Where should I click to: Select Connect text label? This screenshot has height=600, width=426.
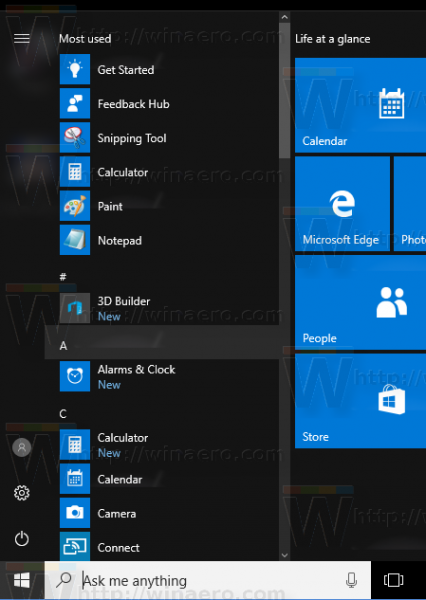click(119, 548)
